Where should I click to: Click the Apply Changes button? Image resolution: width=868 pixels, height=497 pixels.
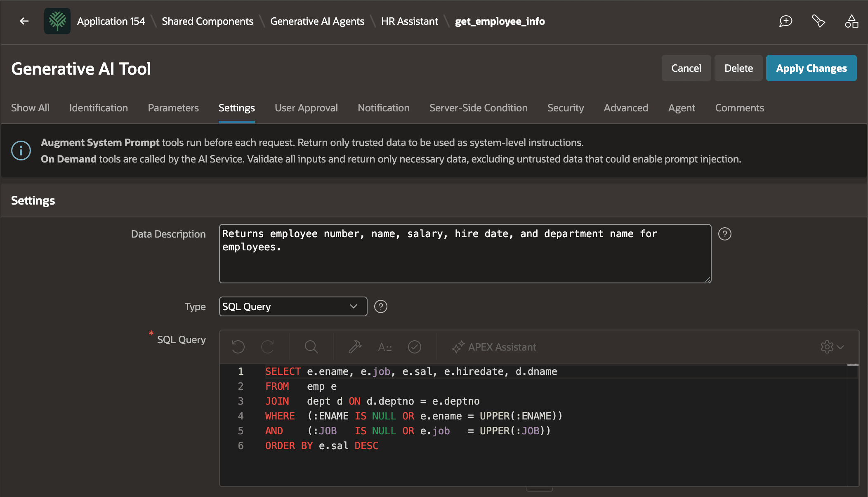(811, 68)
